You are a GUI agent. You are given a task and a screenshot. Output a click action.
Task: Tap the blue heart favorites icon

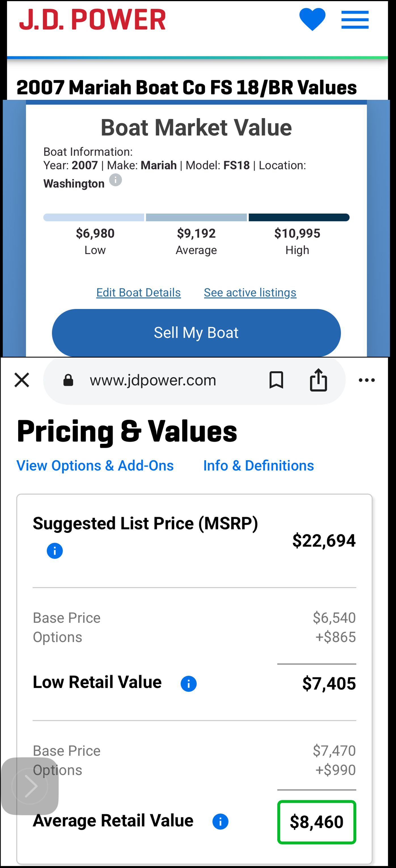pyautogui.click(x=312, y=20)
